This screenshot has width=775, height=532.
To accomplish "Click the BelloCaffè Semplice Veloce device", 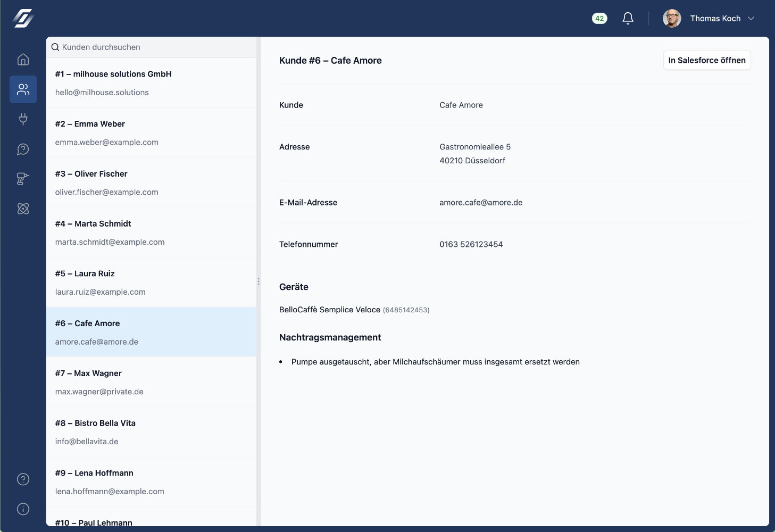I will tap(330, 310).
